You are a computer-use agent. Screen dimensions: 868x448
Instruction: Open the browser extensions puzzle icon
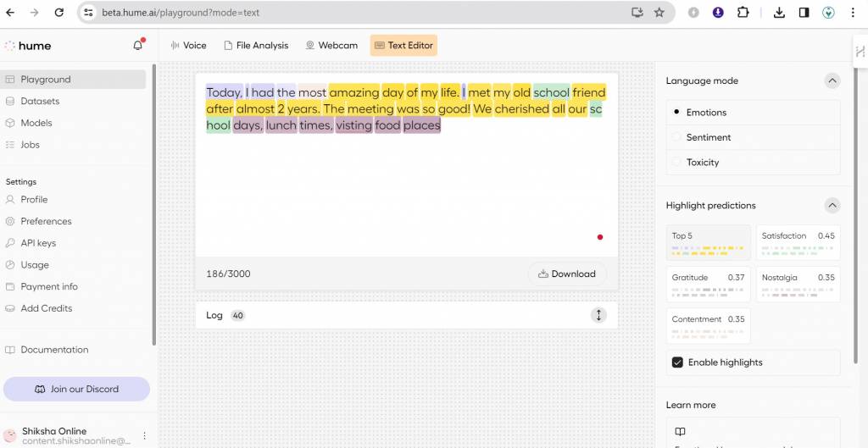point(743,13)
